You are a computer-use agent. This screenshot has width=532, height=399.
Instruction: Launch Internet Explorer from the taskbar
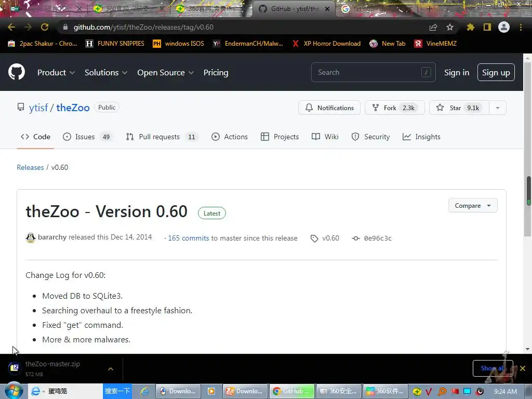(144, 391)
